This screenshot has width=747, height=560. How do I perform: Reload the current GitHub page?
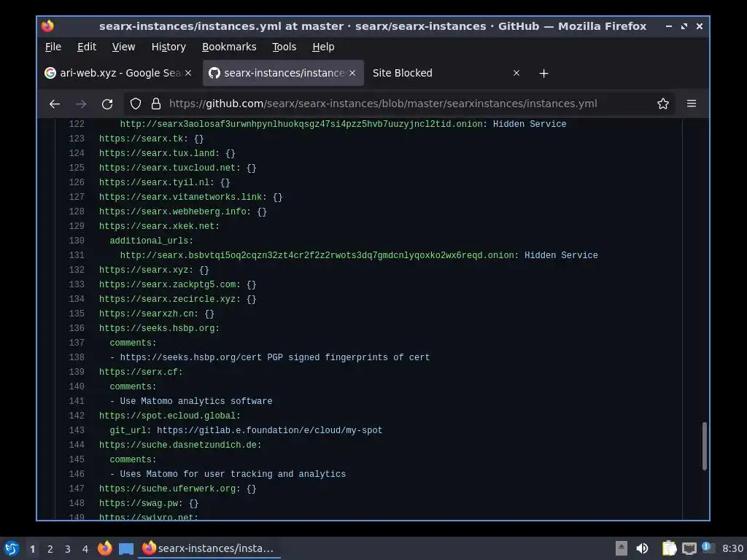coord(107,104)
